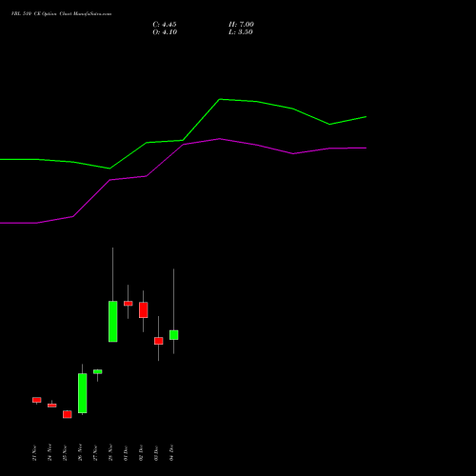The width and height of the screenshot is (476, 476).
Task: Click the small green candlestick above 27 Nov
Action: (98, 371)
